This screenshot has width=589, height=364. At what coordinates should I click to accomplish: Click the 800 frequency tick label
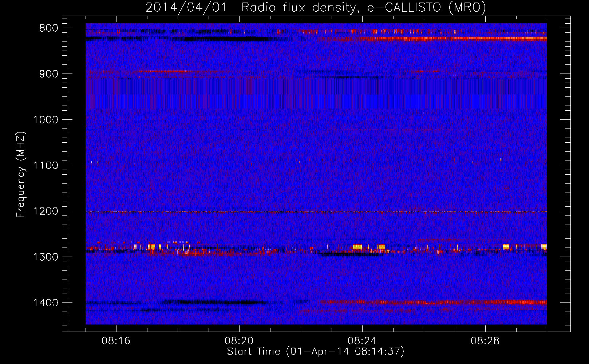[x=49, y=28]
